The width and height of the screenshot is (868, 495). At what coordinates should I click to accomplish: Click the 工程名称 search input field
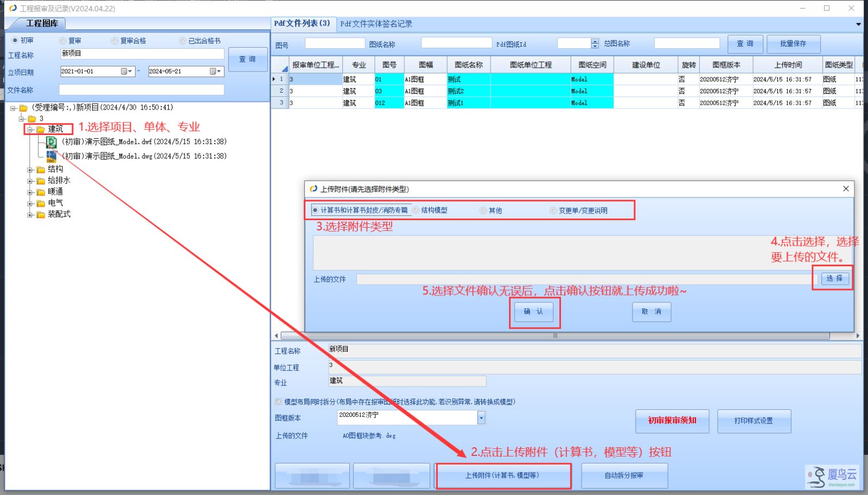pyautogui.click(x=142, y=54)
